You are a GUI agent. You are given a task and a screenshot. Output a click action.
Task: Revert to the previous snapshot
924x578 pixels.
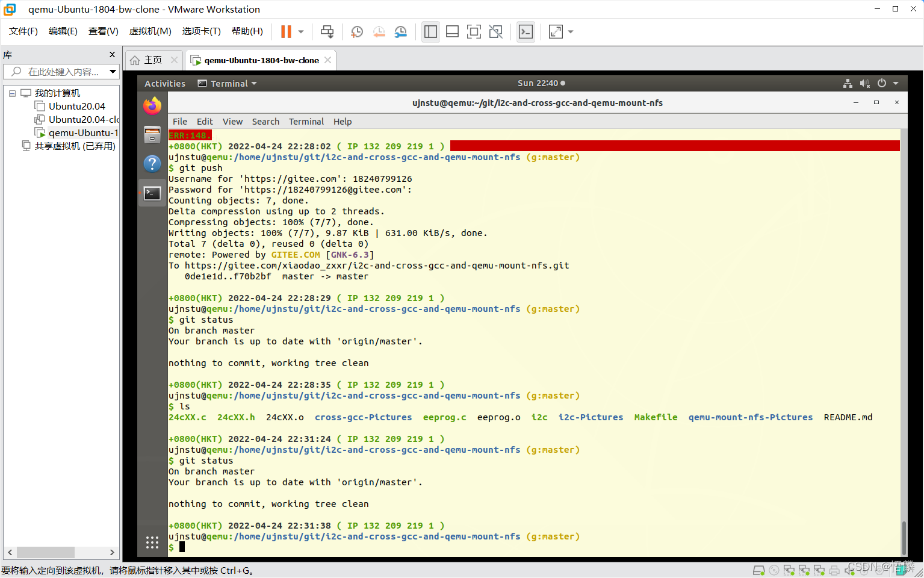(379, 32)
